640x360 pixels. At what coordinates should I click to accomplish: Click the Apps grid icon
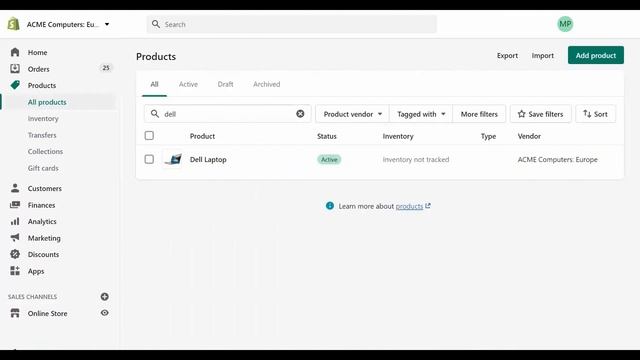(15, 271)
